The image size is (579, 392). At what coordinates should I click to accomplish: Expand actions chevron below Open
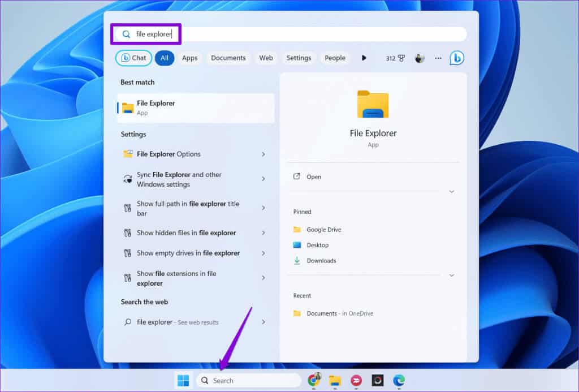452,192
